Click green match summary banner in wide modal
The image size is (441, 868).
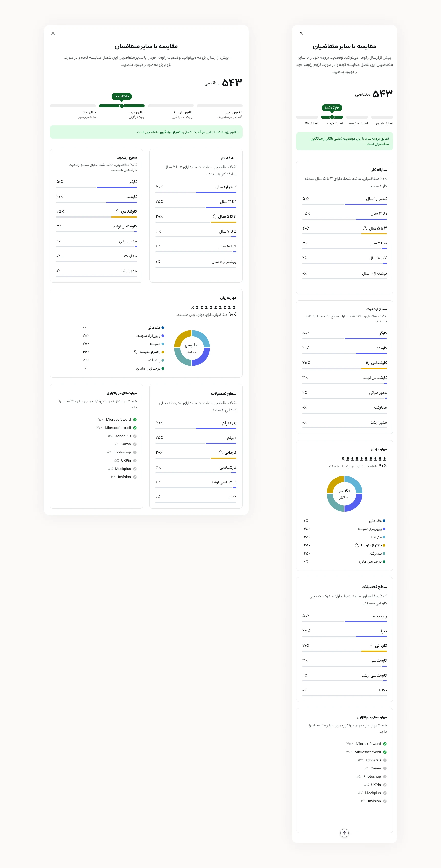pos(146,132)
